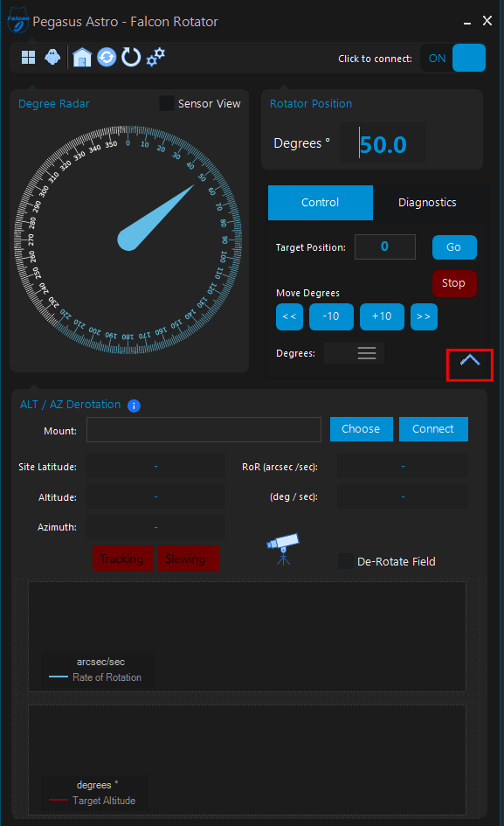This screenshot has height=826, width=504.
Task: Click the ALT / AZ Derotation heading
Action: 70,405
